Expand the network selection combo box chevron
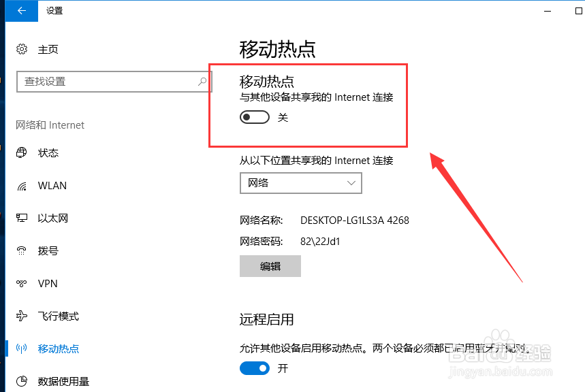The image size is (585, 392). 351,183
